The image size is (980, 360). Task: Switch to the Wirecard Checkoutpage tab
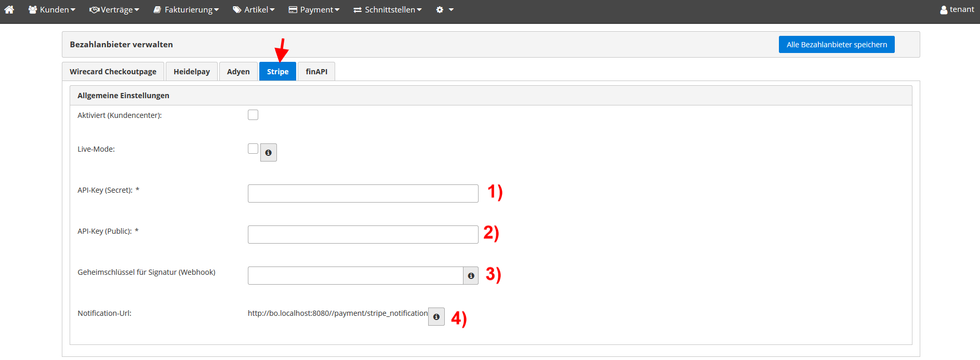click(113, 72)
